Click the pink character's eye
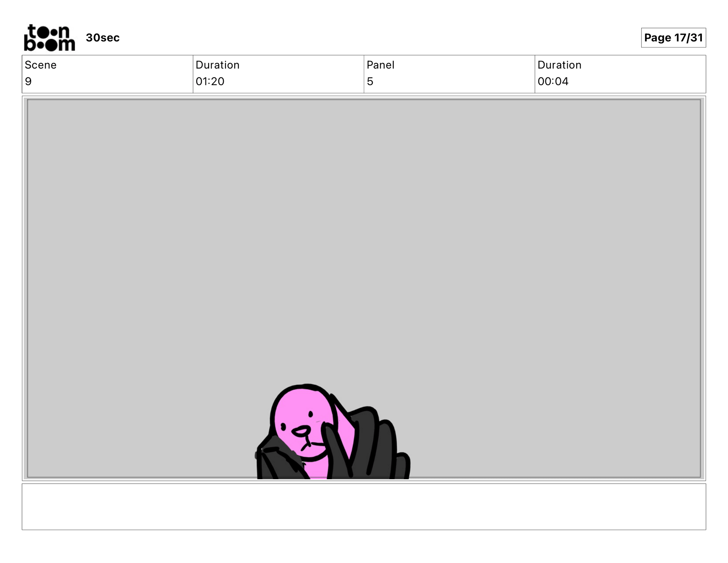This screenshot has height=563, width=728. coord(311,414)
